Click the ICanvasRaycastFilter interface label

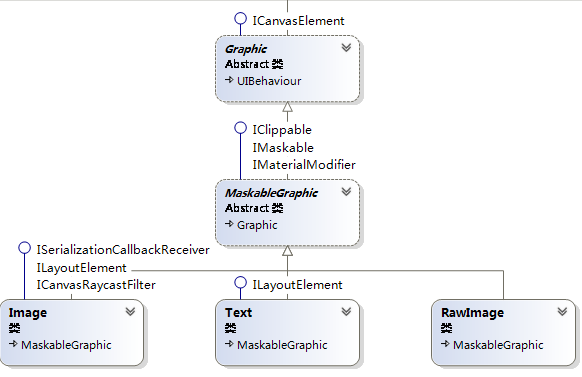[x=96, y=285]
